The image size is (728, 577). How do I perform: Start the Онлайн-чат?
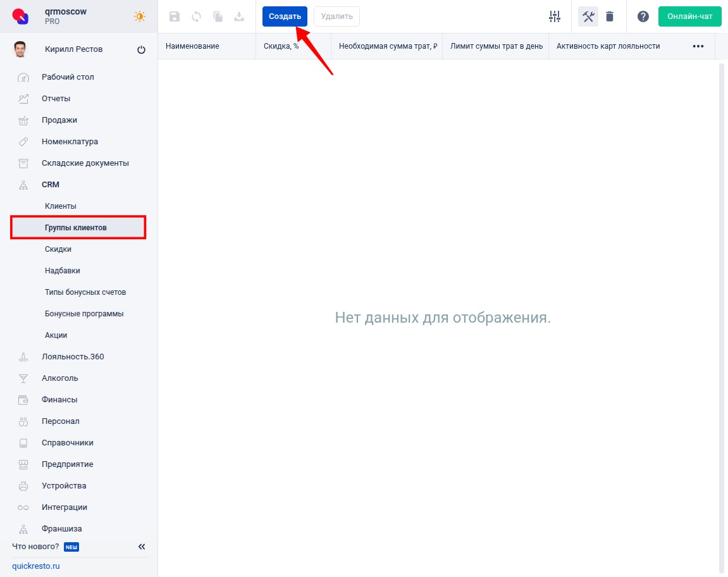click(x=689, y=16)
